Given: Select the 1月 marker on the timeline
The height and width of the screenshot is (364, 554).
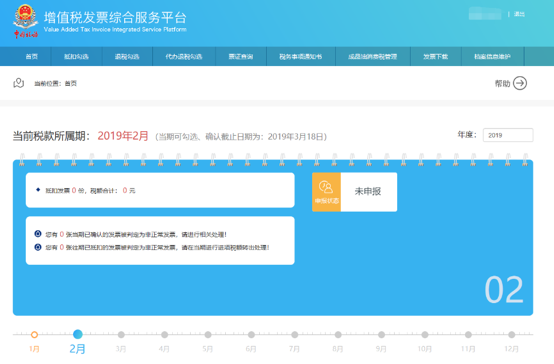Looking at the screenshot, I should coord(34,334).
